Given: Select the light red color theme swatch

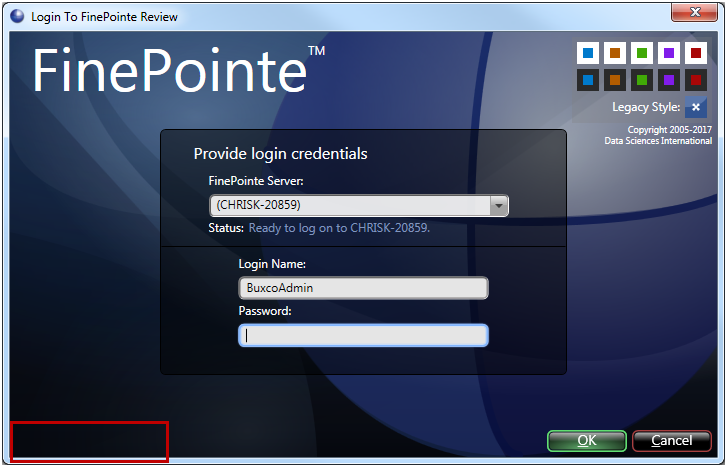Looking at the screenshot, I should click(x=696, y=53).
